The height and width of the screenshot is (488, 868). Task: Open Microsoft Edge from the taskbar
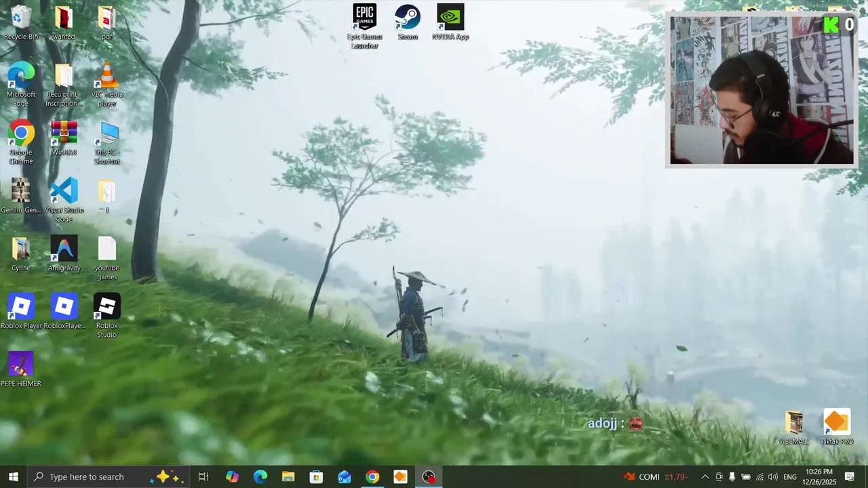[x=260, y=476]
